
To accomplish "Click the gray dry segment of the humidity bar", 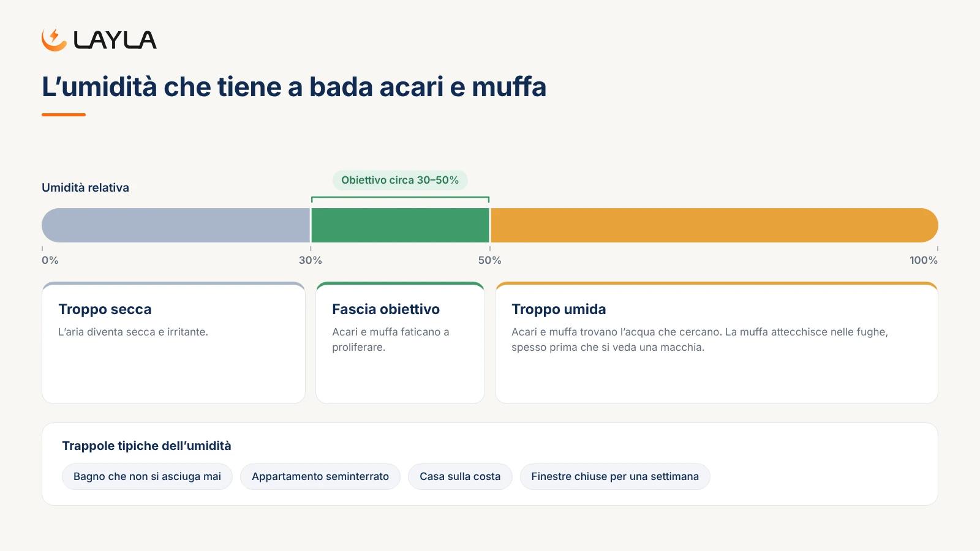I will [176, 225].
